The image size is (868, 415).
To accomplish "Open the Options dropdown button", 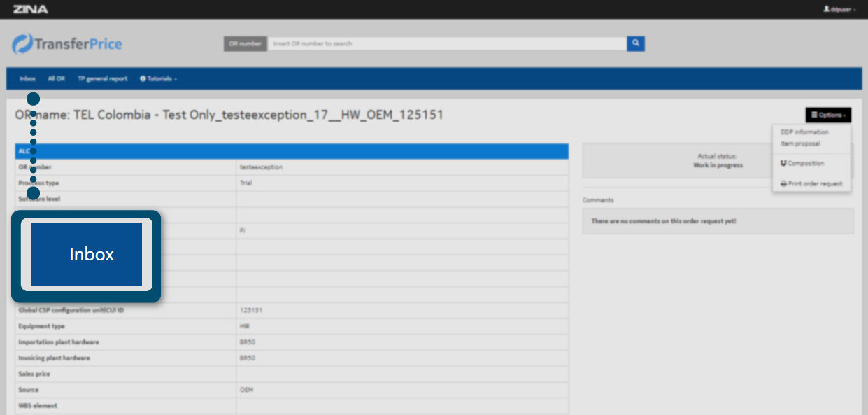I will tap(827, 115).
